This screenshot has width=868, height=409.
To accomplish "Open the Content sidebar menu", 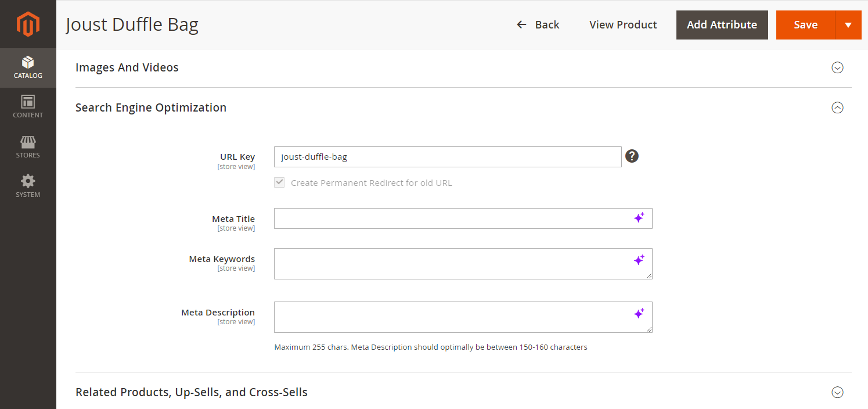I will [x=28, y=107].
